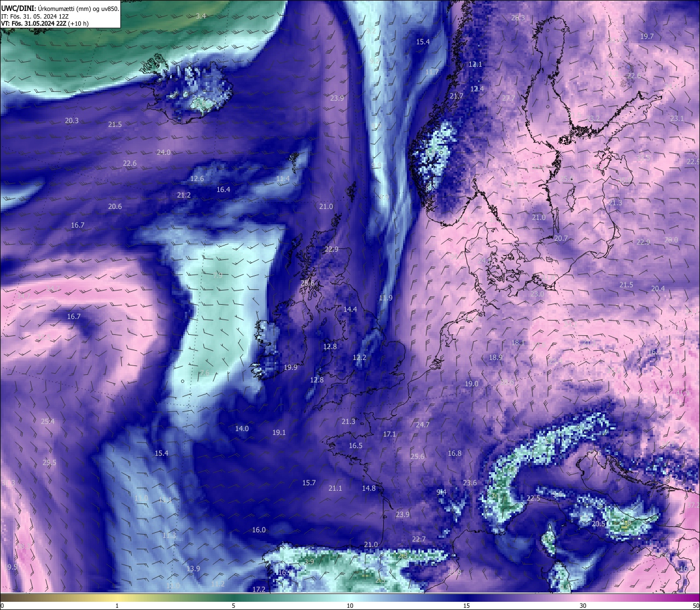Image resolution: width=700 pixels, height=610 pixels.
Task: Click the 17.1 value label
Action: 389,434
